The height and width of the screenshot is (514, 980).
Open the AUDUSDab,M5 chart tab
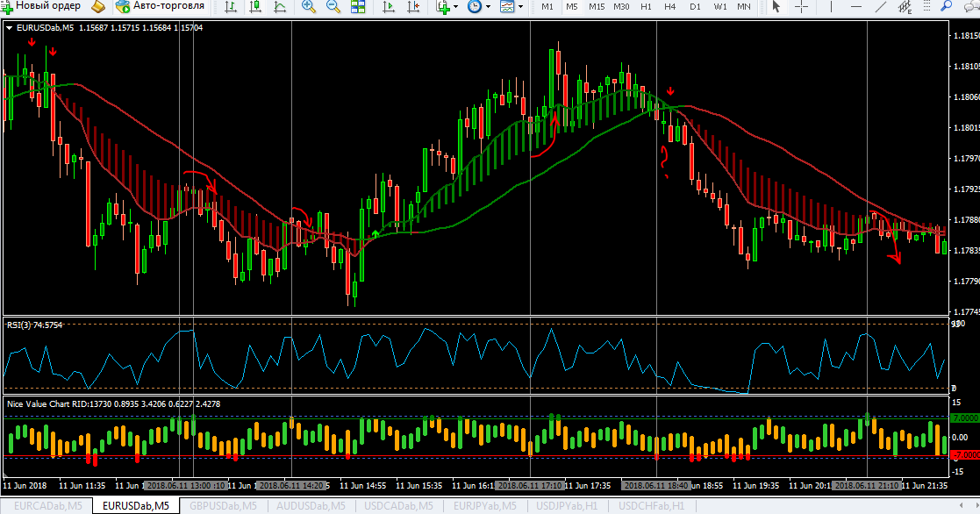pos(311,506)
